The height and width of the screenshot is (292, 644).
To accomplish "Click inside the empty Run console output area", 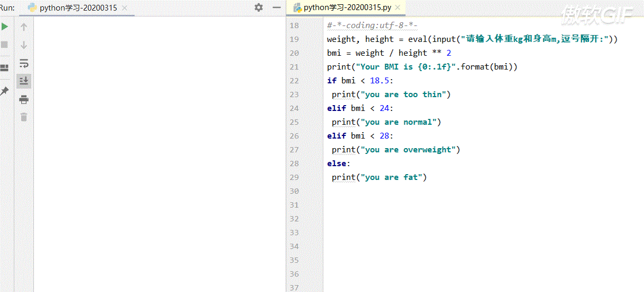I will coord(159,154).
